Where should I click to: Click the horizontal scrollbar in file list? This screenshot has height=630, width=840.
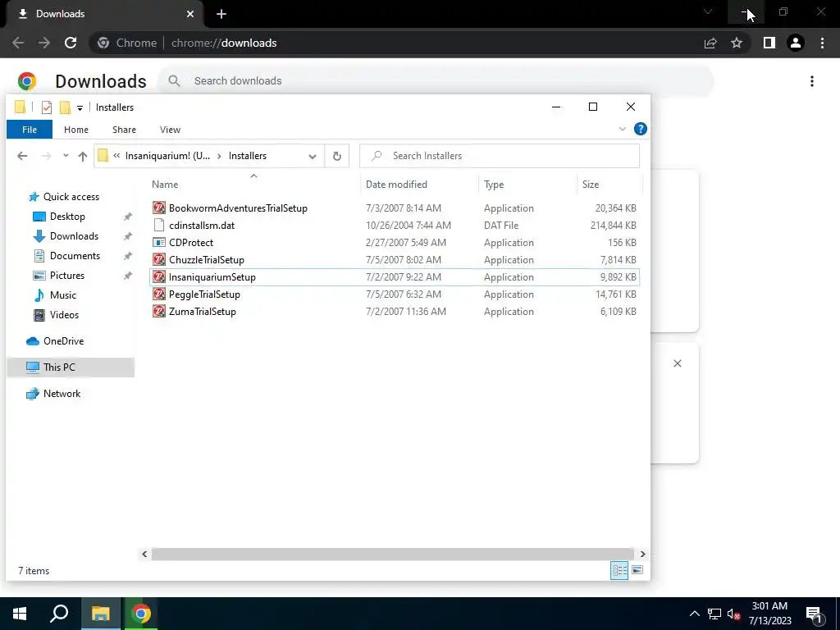393,554
